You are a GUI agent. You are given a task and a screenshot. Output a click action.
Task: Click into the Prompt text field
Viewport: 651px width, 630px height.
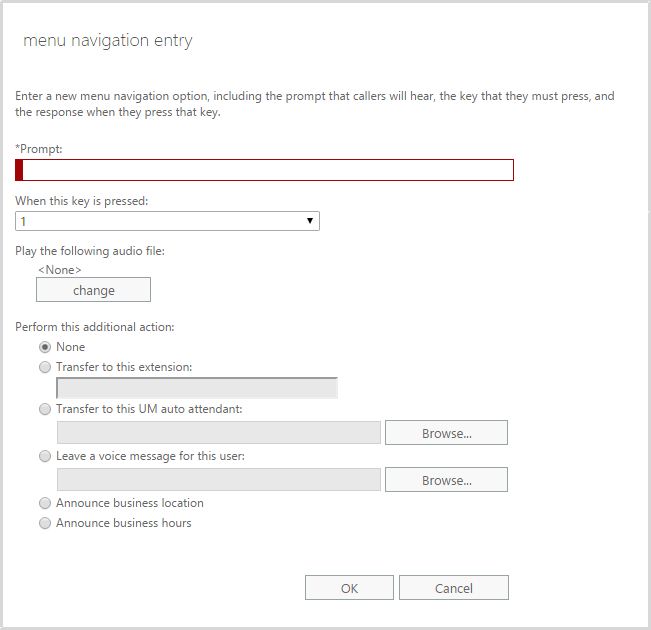264,170
